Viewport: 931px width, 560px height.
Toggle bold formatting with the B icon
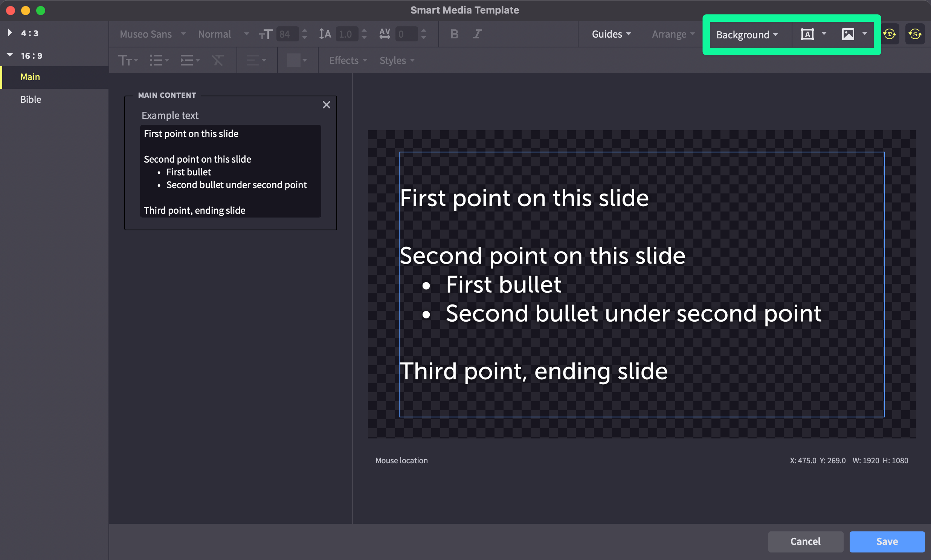454,34
